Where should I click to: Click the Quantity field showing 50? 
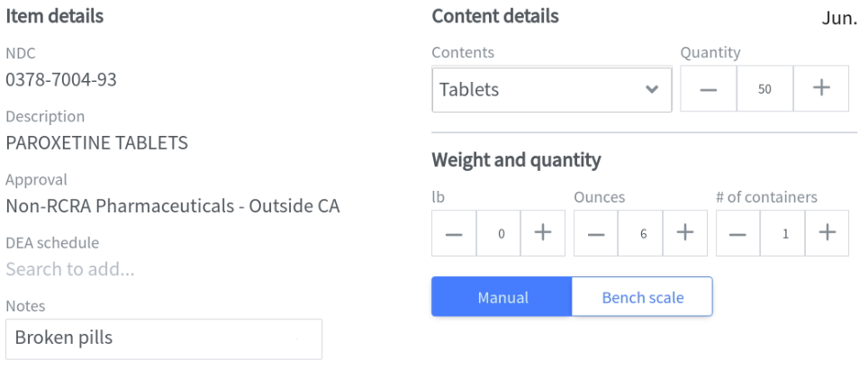click(764, 88)
